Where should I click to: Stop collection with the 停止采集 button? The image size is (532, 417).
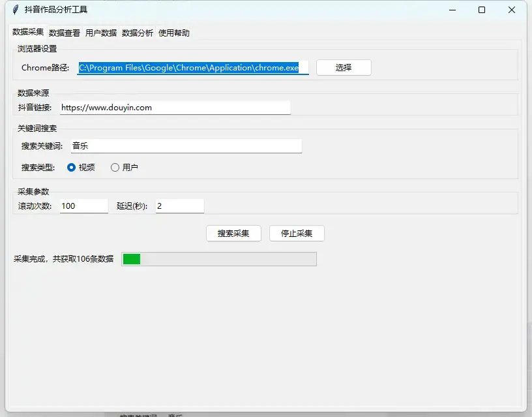pos(297,233)
